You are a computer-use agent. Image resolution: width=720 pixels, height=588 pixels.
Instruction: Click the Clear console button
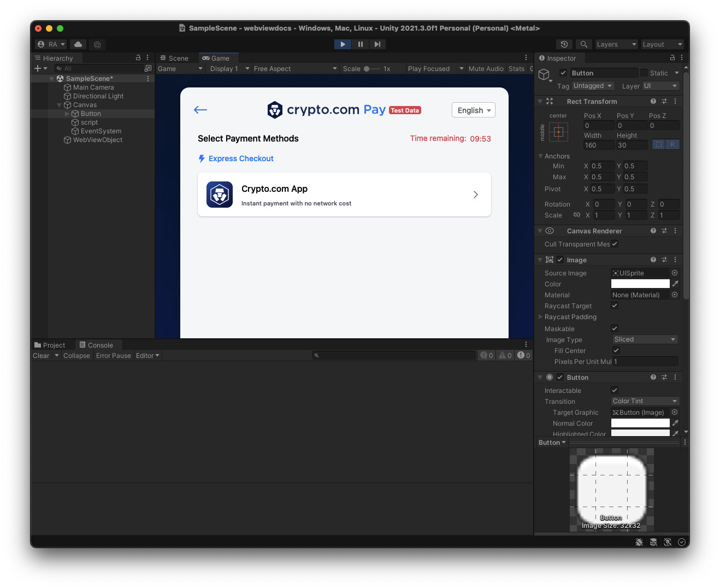[41, 356]
